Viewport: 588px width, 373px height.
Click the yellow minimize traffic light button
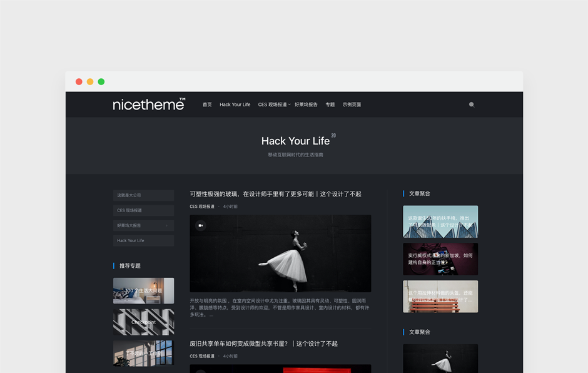coord(89,81)
